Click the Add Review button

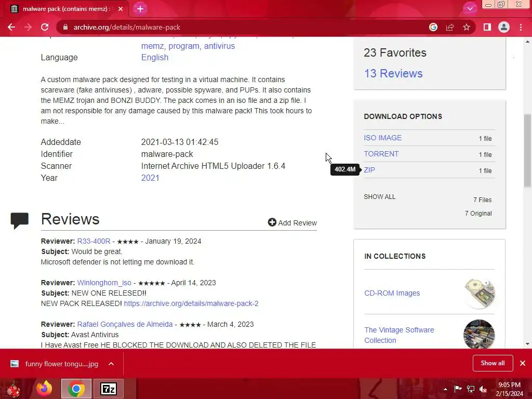point(292,222)
